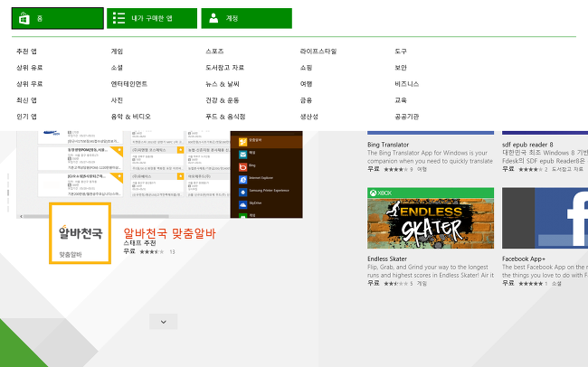Click the Endless Skater description text

pos(431,271)
